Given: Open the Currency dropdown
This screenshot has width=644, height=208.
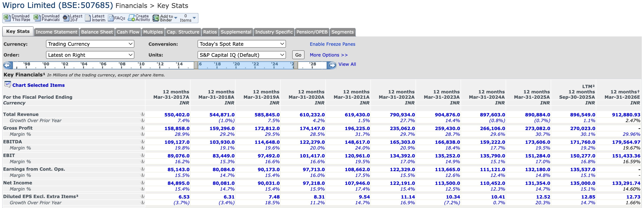Looking at the screenshot, I should 90,44.
